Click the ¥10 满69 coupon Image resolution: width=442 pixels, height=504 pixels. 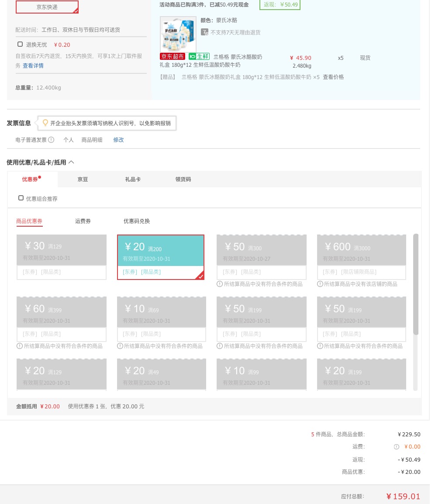(161, 319)
